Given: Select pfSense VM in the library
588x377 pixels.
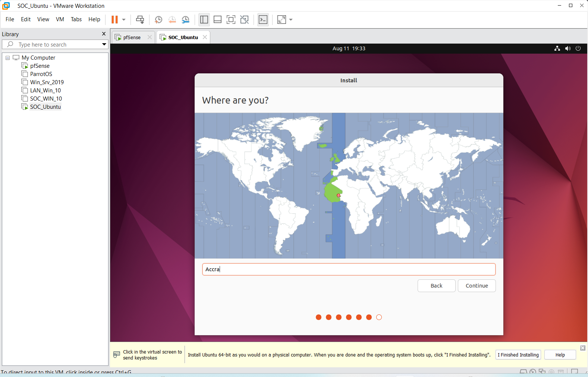Looking at the screenshot, I should pos(40,66).
